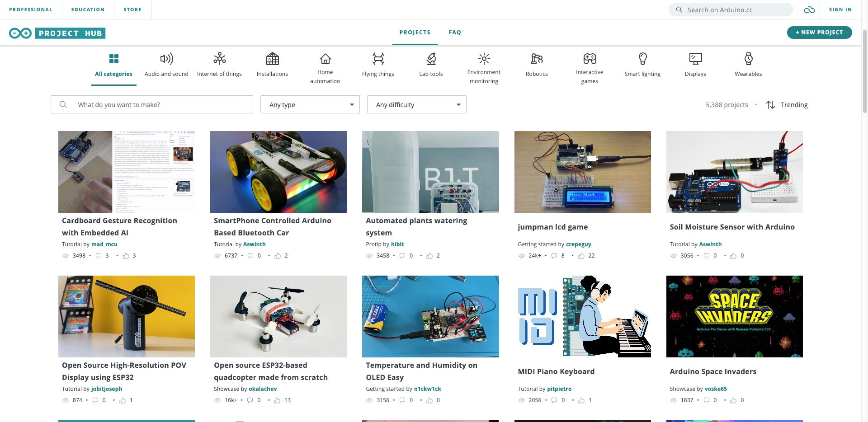This screenshot has width=868, height=422.
Task: Open the Trending sort selector
Action: [787, 105]
